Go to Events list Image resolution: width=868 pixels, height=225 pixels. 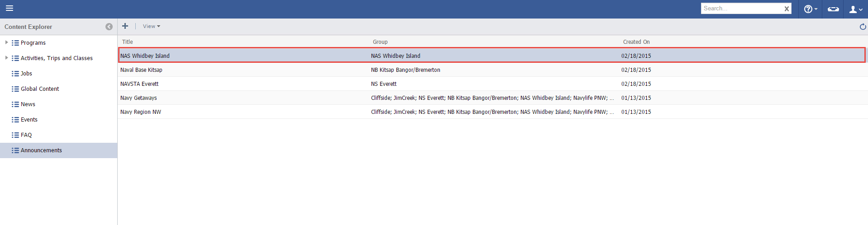click(29, 120)
